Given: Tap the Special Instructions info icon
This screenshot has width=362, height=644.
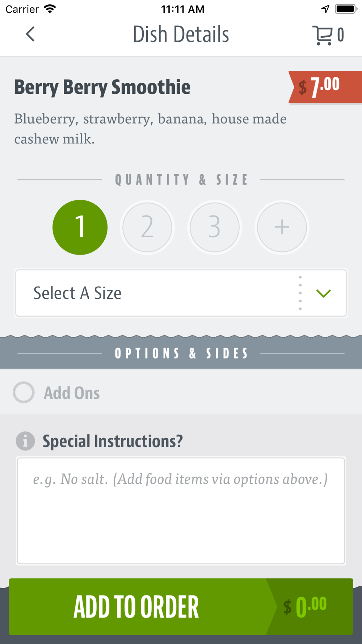Looking at the screenshot, I should point(25,441).
